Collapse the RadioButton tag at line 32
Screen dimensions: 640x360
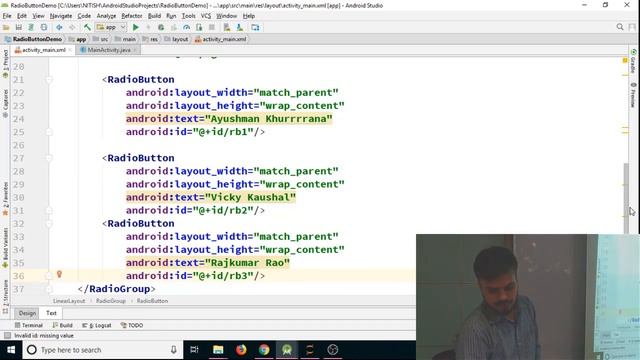pos(49,224)
